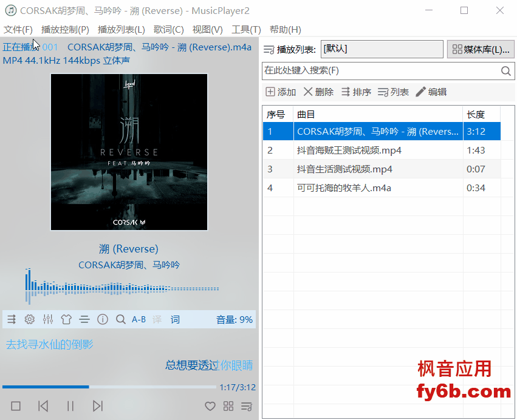Open the 歌词(C) menu

169,30
